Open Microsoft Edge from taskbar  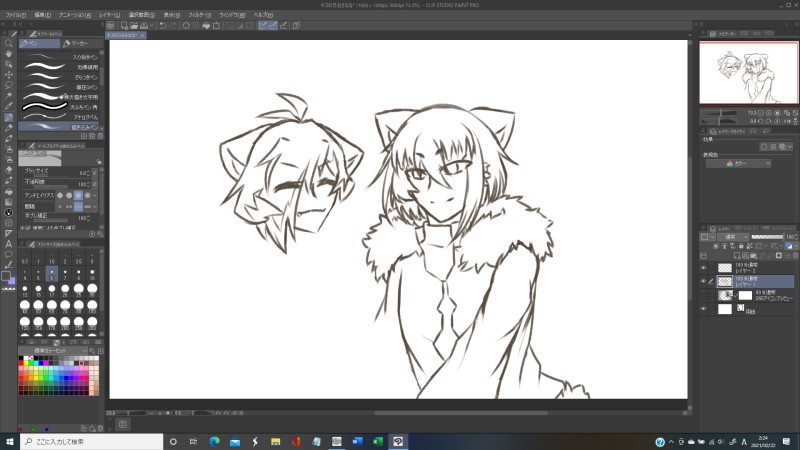click(x=214, y=441)
